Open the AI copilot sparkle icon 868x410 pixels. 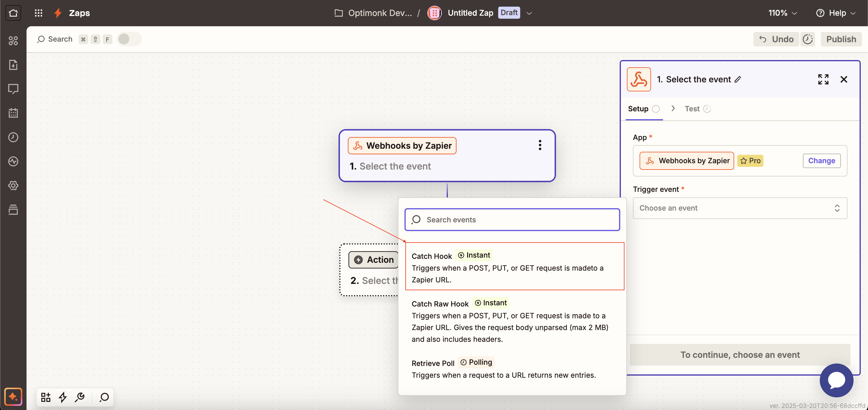[13, 396]
